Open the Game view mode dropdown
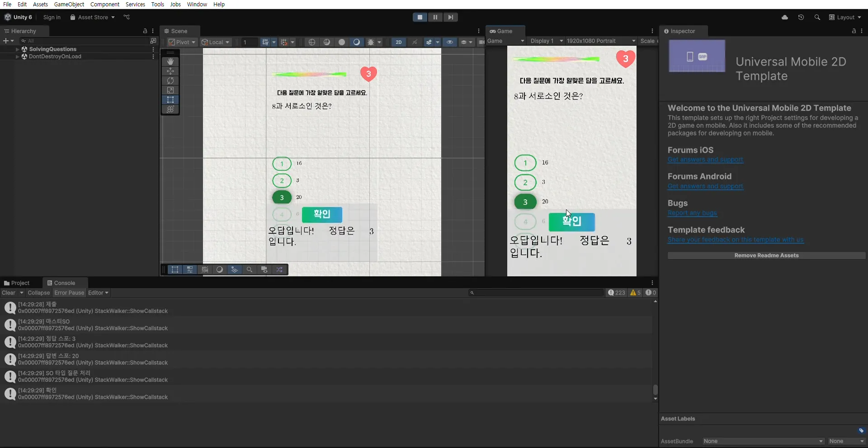Image resolution: width=868 pixels, height=448 pixels. pos(505,41)
